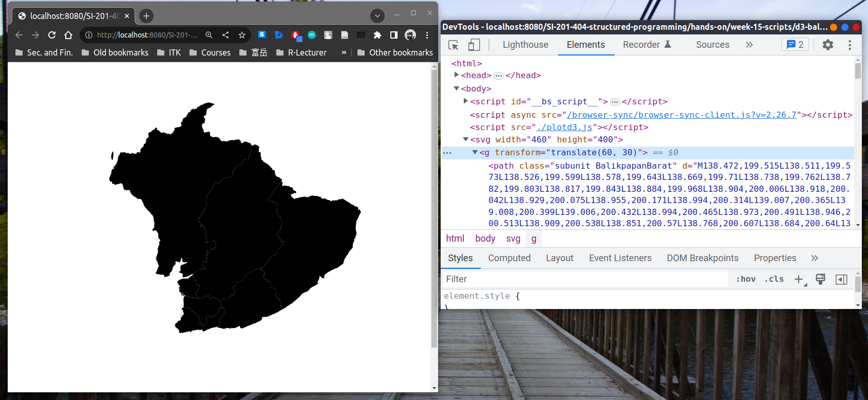Switch to the Layout pane
This screenshot has height=400, width=868.
tap(559, 258)
